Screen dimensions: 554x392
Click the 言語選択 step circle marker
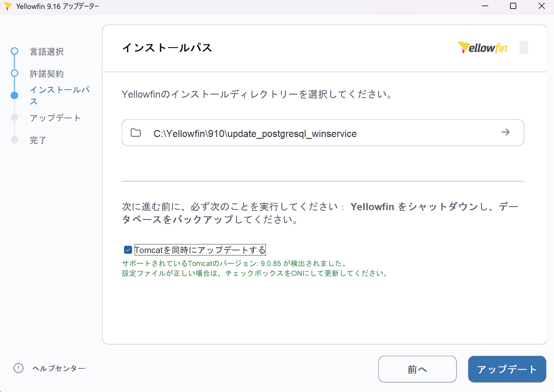pyautogui.click(x=14, y=51)
